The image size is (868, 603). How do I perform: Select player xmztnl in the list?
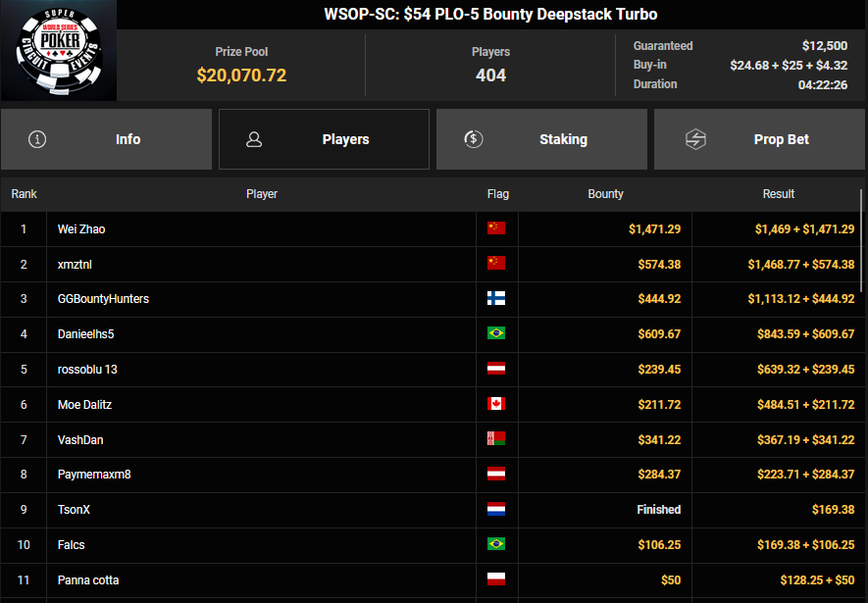[x=76, y=265]
